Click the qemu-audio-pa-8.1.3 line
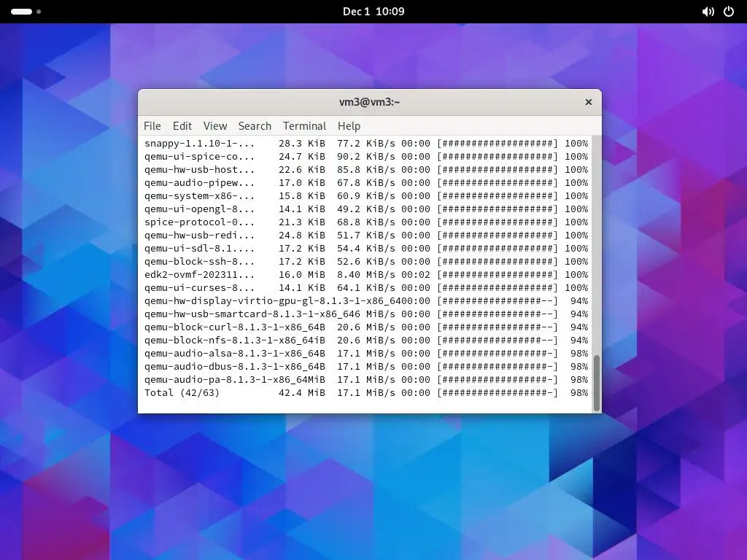Viewport: 747px width, 560px height. click(x=366, y=379)
